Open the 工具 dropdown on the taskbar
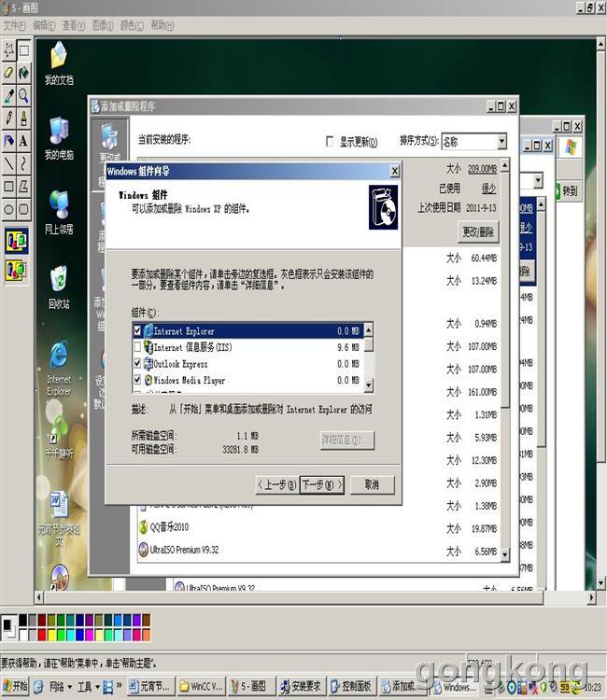This screenshot has height=700, width=607. 86,687
